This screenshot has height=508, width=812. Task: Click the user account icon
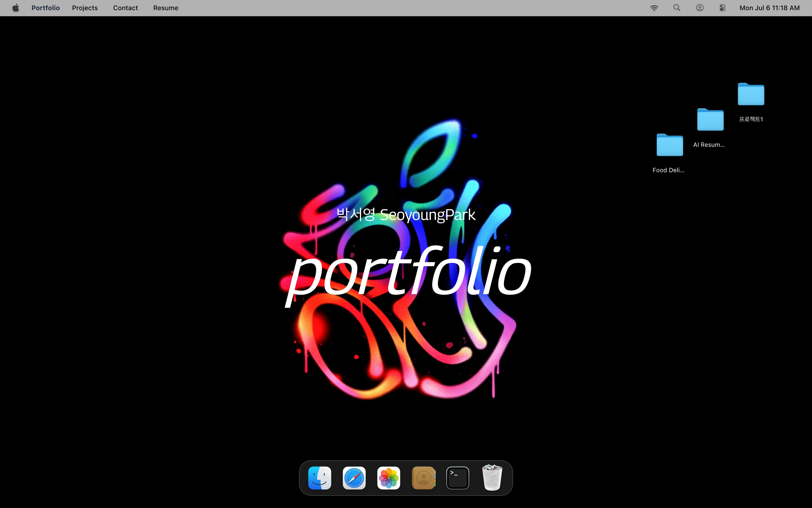pyautogui.click(x=700, y=8)
